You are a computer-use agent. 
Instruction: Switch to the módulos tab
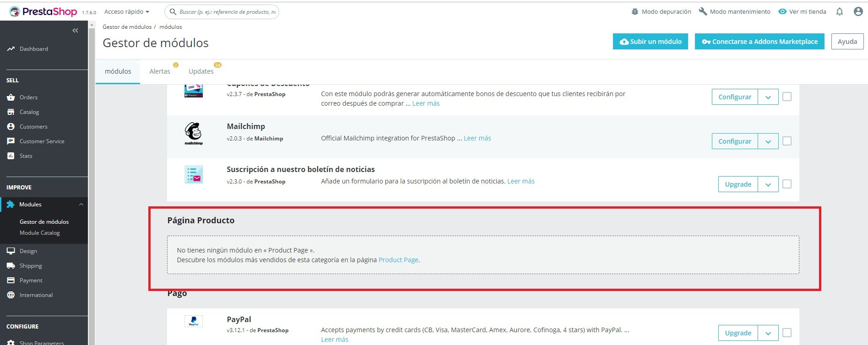[x=118, y=71]
